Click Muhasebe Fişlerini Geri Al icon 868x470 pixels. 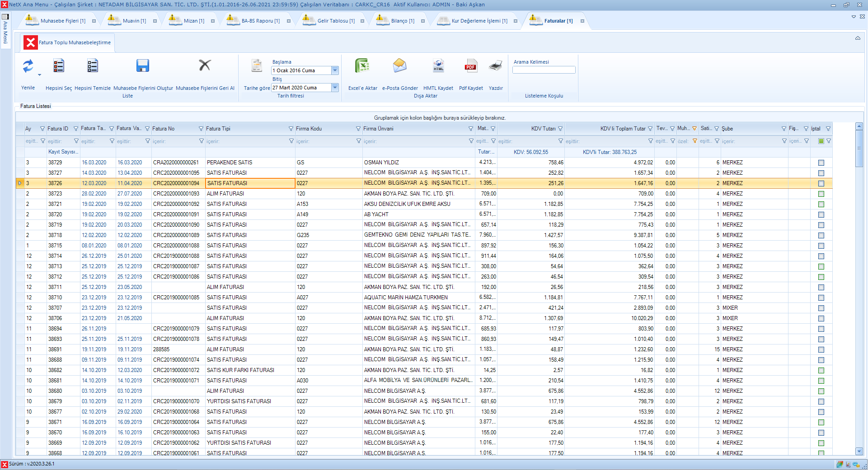205,65
